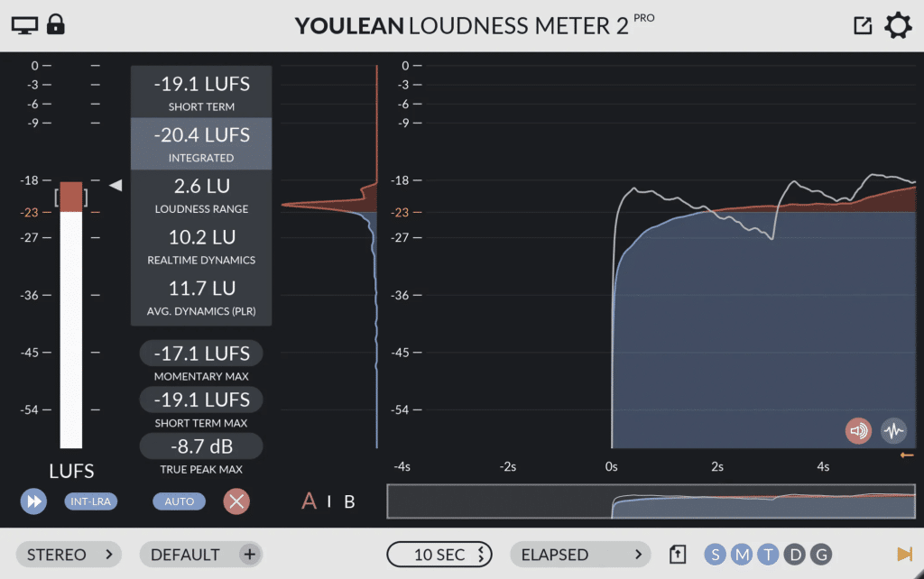The width and height of the screenshot is (924, 579).
Task: Add a preset with the plus button
Action: [249, 555]
